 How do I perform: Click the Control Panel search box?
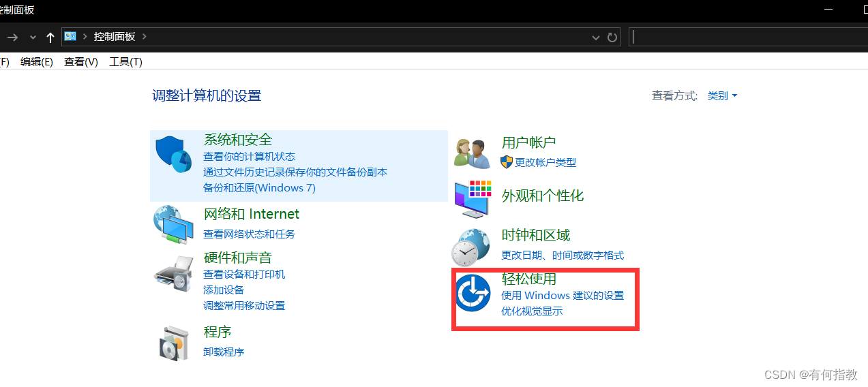747,37
